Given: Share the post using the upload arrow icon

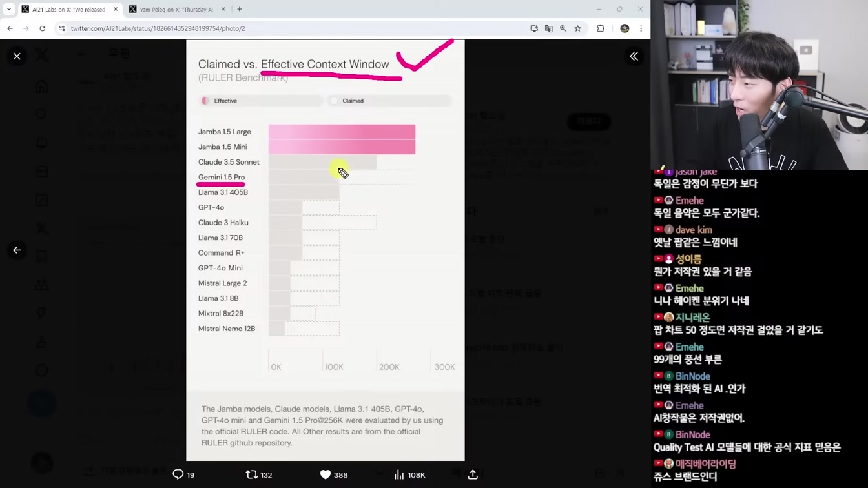Looking at the screenshot, I should click(473, 474).
